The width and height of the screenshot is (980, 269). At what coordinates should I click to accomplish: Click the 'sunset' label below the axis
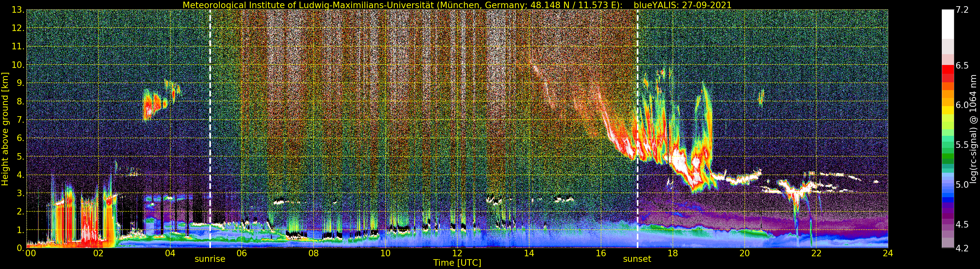(x=637, y=259)
